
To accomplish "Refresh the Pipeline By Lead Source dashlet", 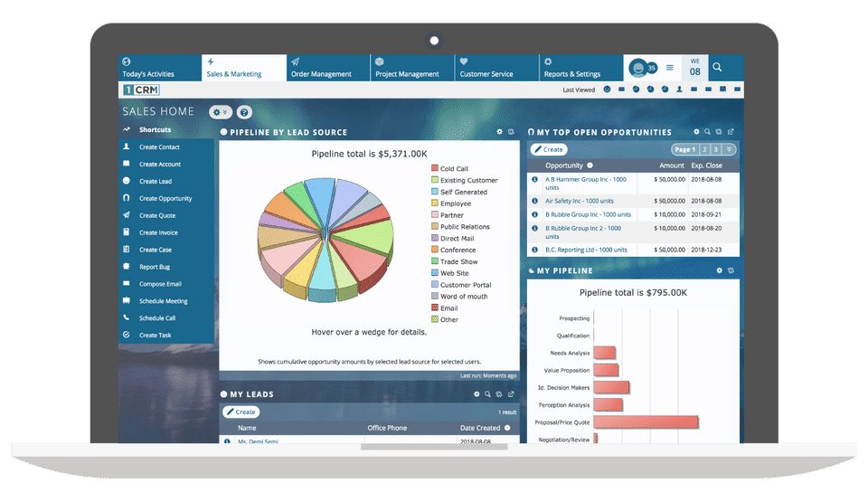I will pyautogui.click(x=511, y=132).
